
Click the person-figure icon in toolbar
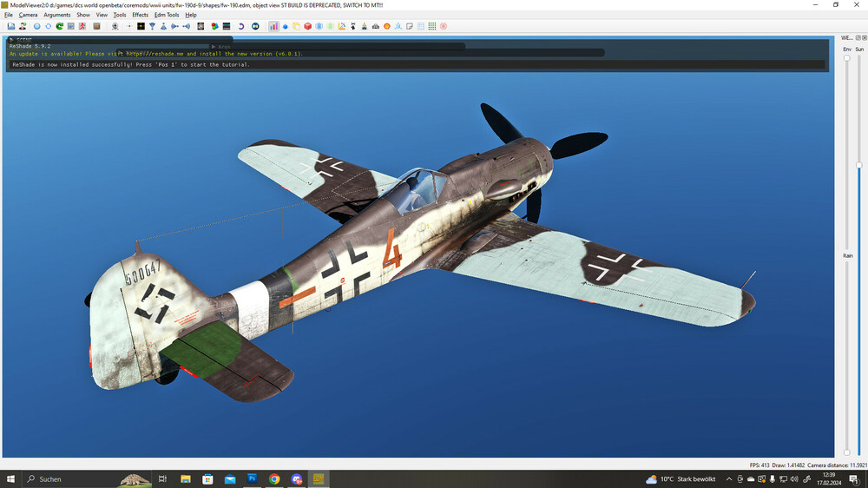[23, 26]
